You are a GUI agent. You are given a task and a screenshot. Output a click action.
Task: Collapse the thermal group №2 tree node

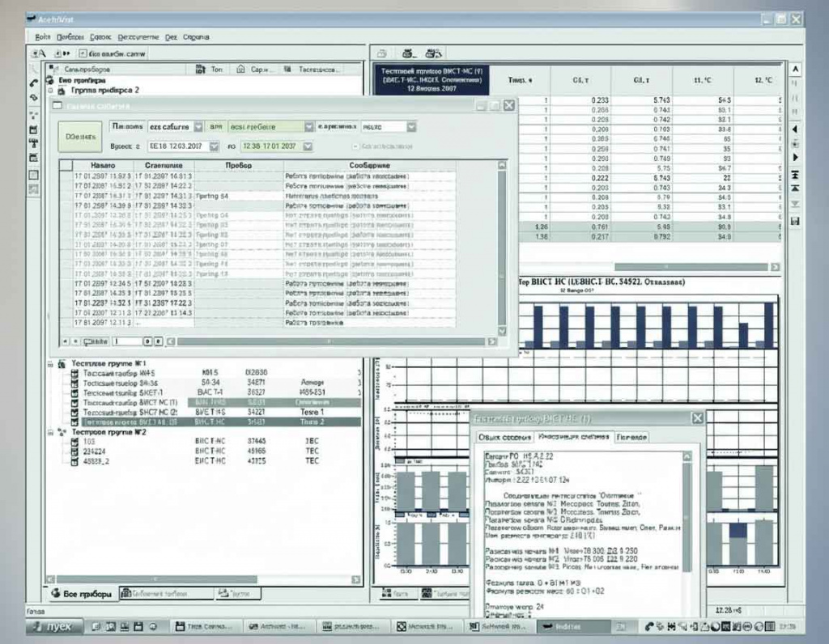(50, 432)
